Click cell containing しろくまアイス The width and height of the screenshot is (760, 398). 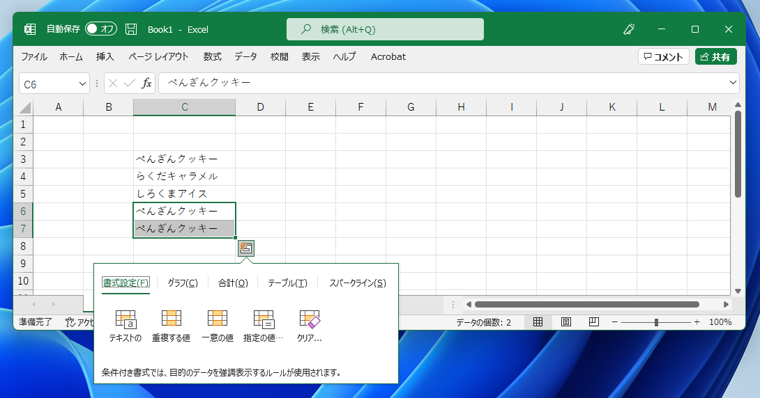point(185,194)
